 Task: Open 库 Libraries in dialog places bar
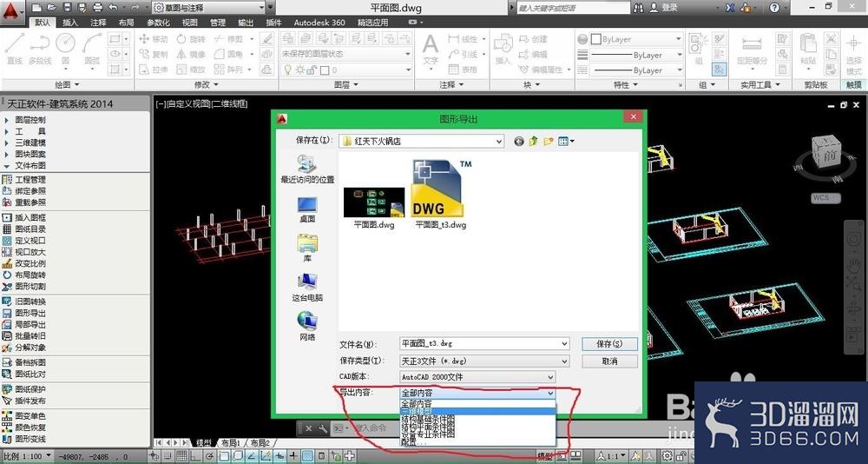coord(307,248)
